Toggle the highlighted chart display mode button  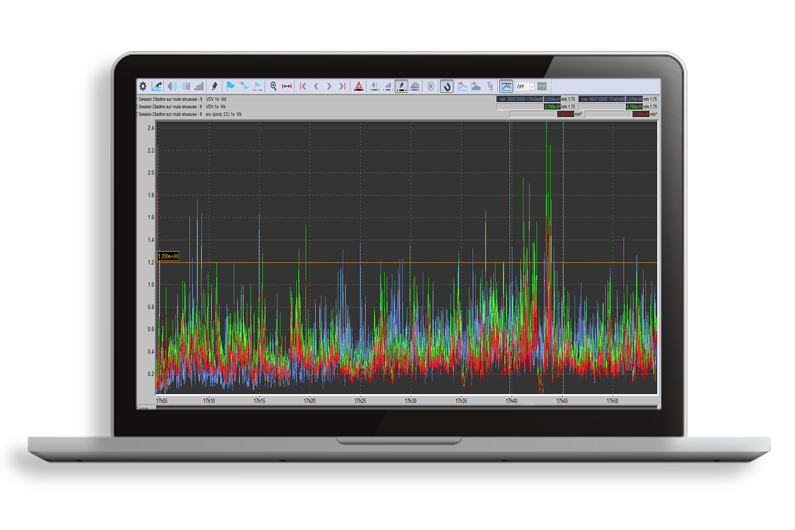pyautogui.click(x=506, y=87)
